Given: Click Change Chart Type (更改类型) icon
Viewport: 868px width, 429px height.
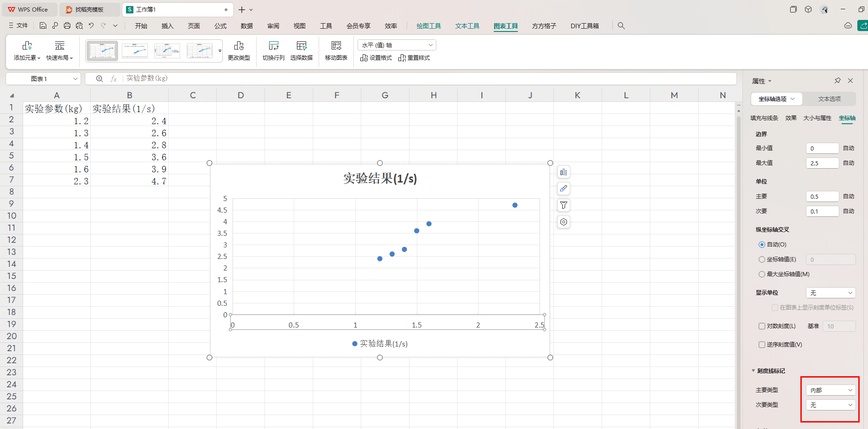Looking at the screenshot, I should (x=239, y=46).
